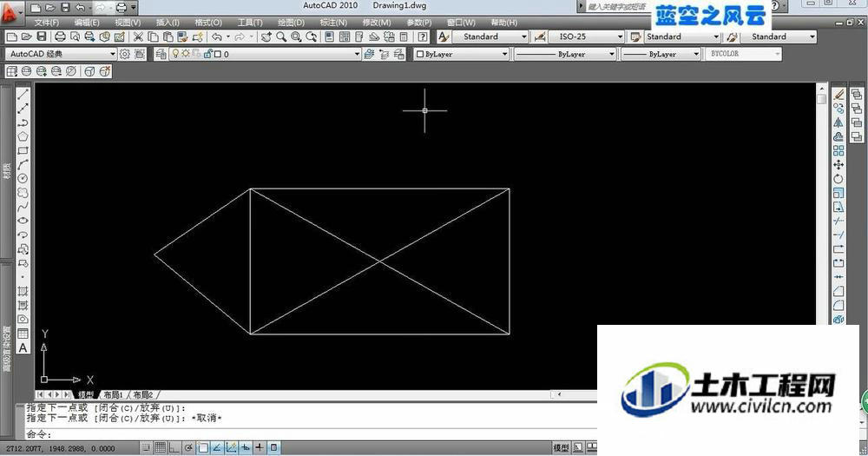Click the Cut scissors icon

pos(138,36)
